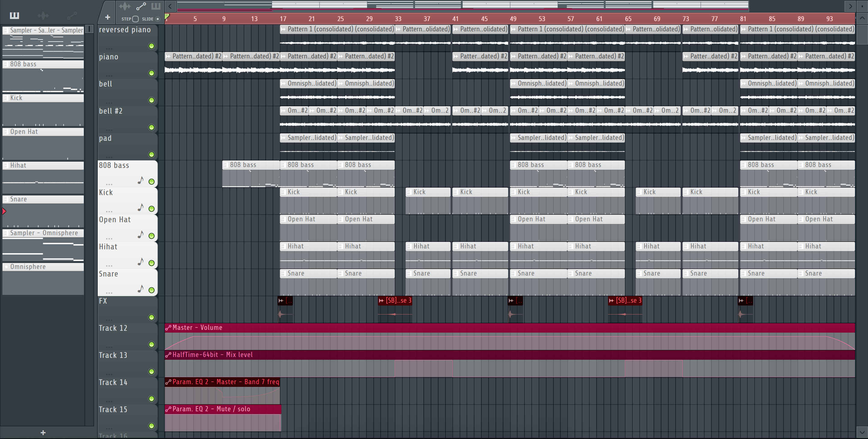Jump to bar 49 on the timeline ruler
Screen dimensions: 868x439
[x=513, y=19]
